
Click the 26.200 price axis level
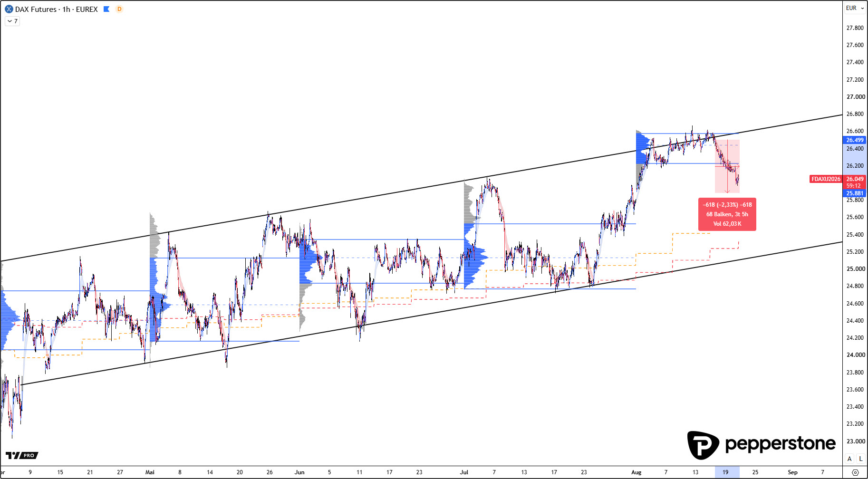(855, 166)
